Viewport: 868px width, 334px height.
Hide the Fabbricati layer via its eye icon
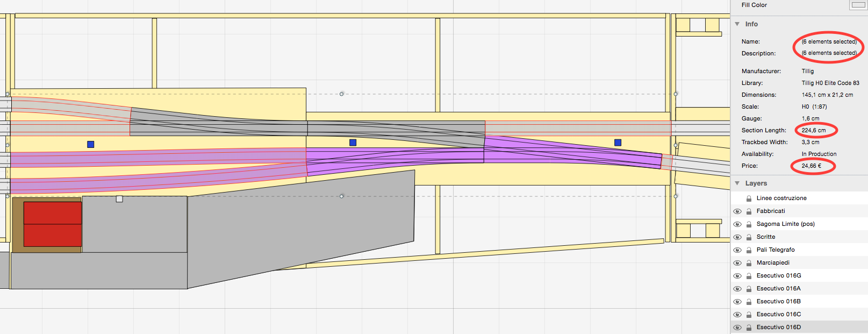coord(737,211)
